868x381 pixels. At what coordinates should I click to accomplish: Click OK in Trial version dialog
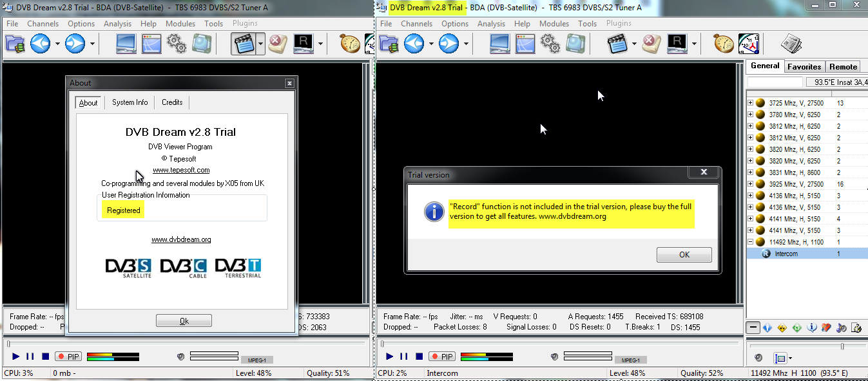(684, 254)
